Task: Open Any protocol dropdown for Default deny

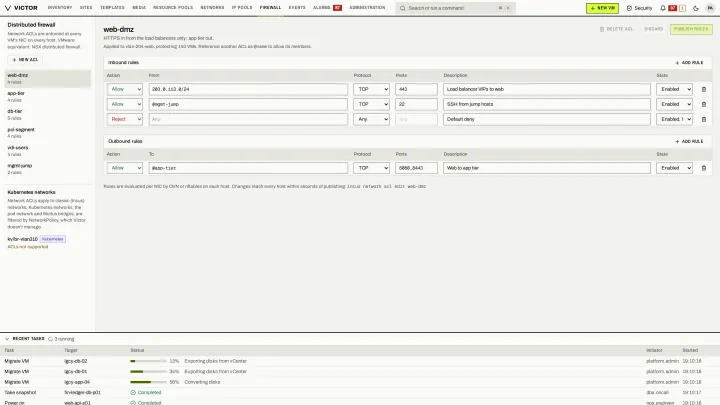Action: click(x=371, y=119)
